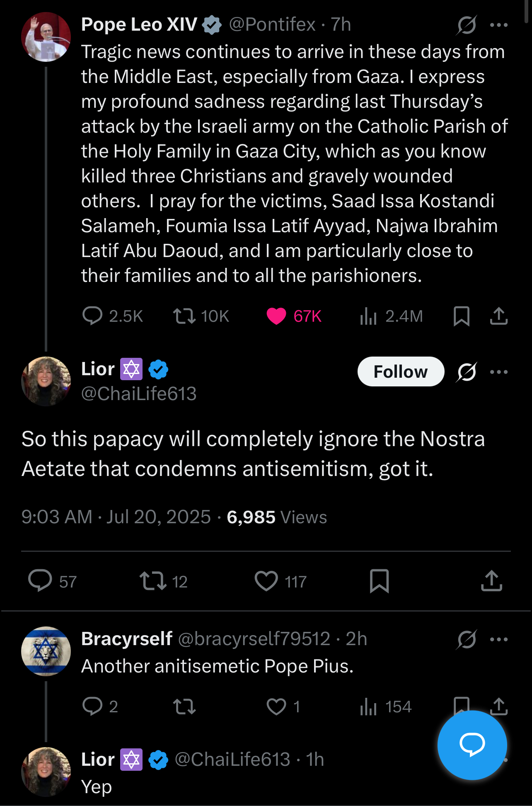Reply to Pope Leo XIV's tweet
Image resolution: width=532 pixels, height=806 pixels.
pos(92,316)
